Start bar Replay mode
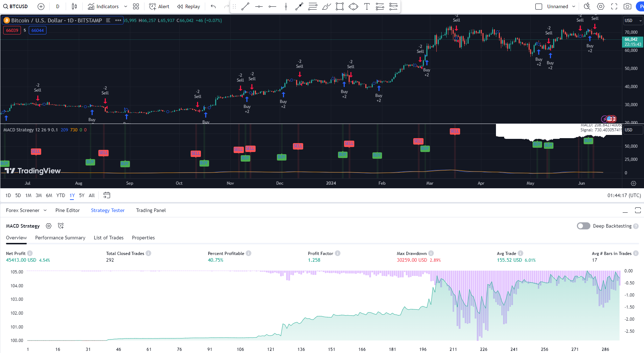The image size is (644, 353). pyautogui.click(x=188, y=6)
